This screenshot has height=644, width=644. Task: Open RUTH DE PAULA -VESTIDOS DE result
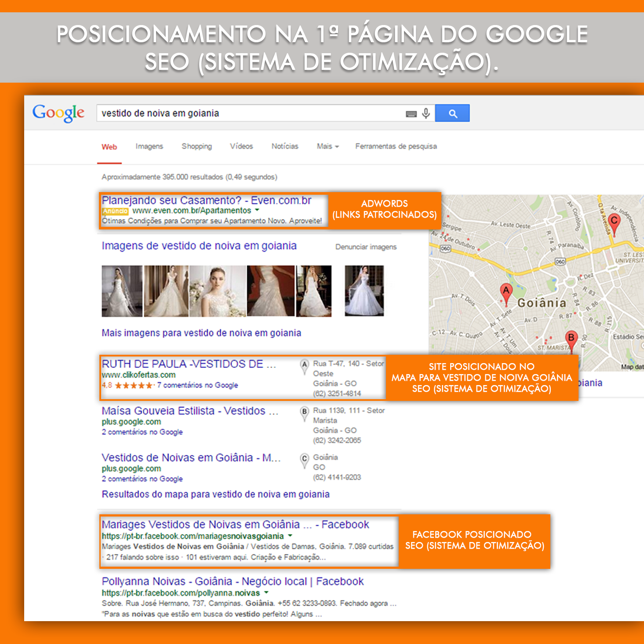(x=189, y=364)
